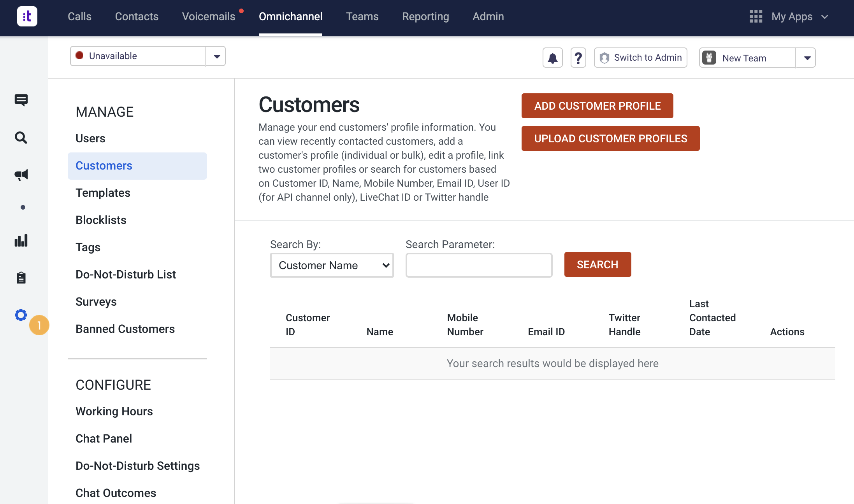Expand the Unavailable status dropdown arrow
The width and height of the screenshot is (854, 504).
[x=216, y=56]
